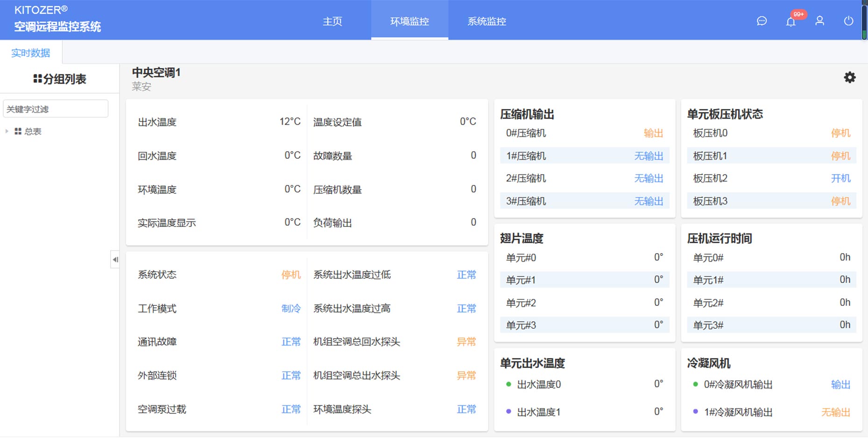Open the 实时数据 tab

pos(31,53)
